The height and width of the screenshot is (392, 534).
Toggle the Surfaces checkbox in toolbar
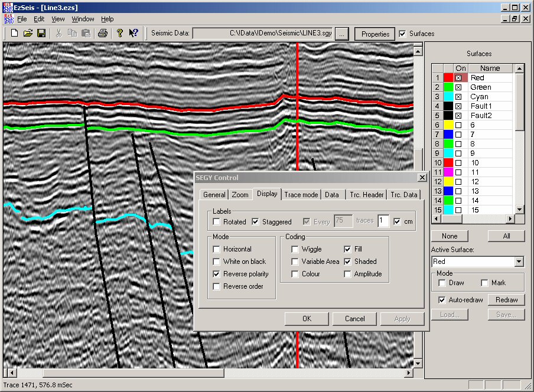coord(403,34)
